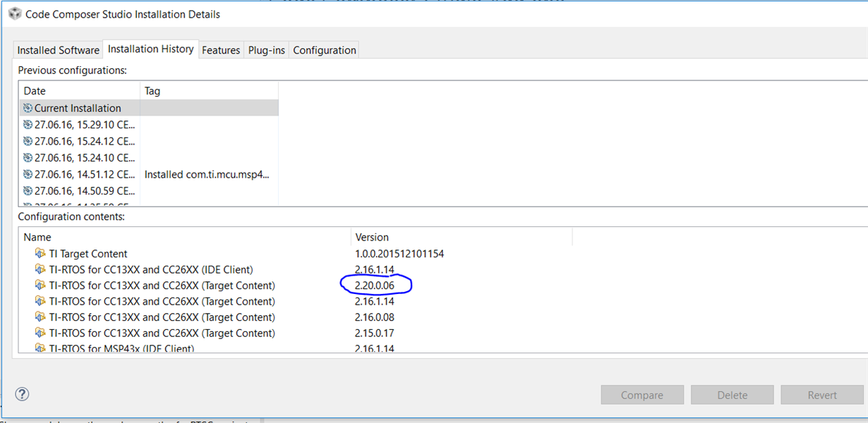Click the Compare button

(642, 396)
